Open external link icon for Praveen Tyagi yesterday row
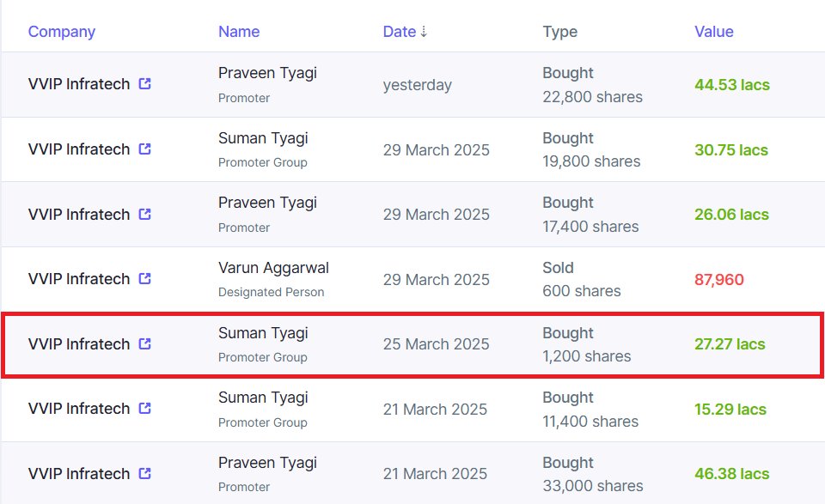 point(144,83)
